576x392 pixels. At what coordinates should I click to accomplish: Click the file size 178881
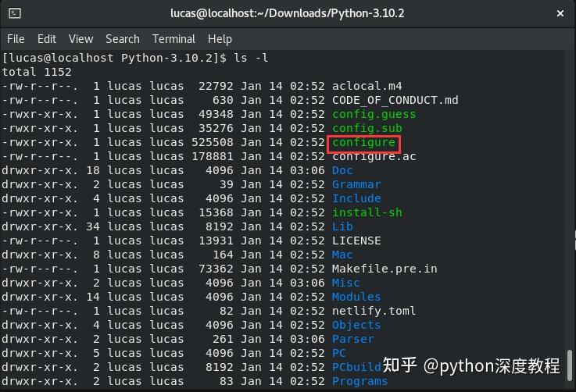213,156
